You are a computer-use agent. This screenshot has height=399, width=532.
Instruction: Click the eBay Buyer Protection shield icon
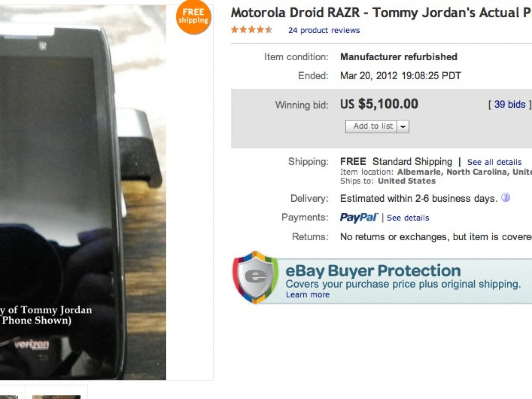[x=255, y=278]
